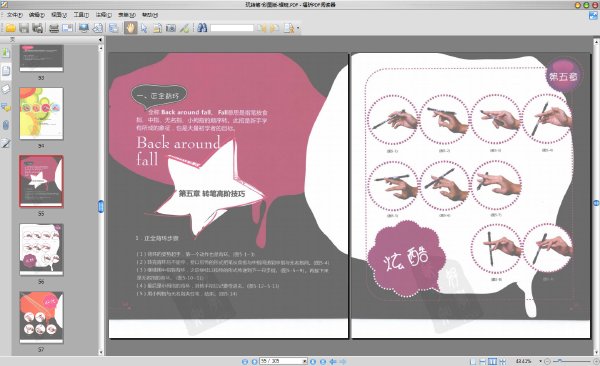Click the toolbar search input field
The width and height of the screenshot is (600, 366).
232,28
